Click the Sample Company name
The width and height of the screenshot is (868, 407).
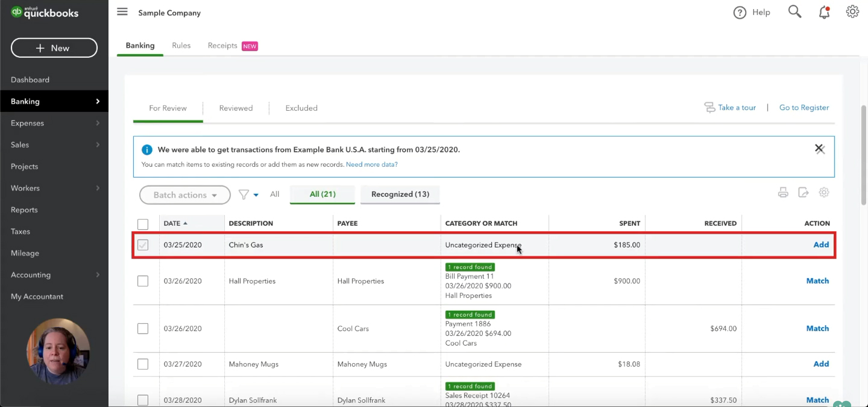click(x=169, y=13)
